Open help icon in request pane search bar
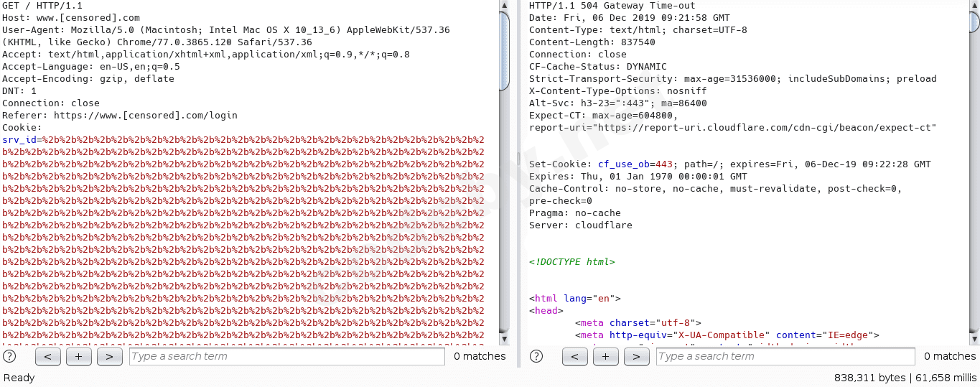The height and width of the screenshot is (387, 980). (x=9, y=356)
